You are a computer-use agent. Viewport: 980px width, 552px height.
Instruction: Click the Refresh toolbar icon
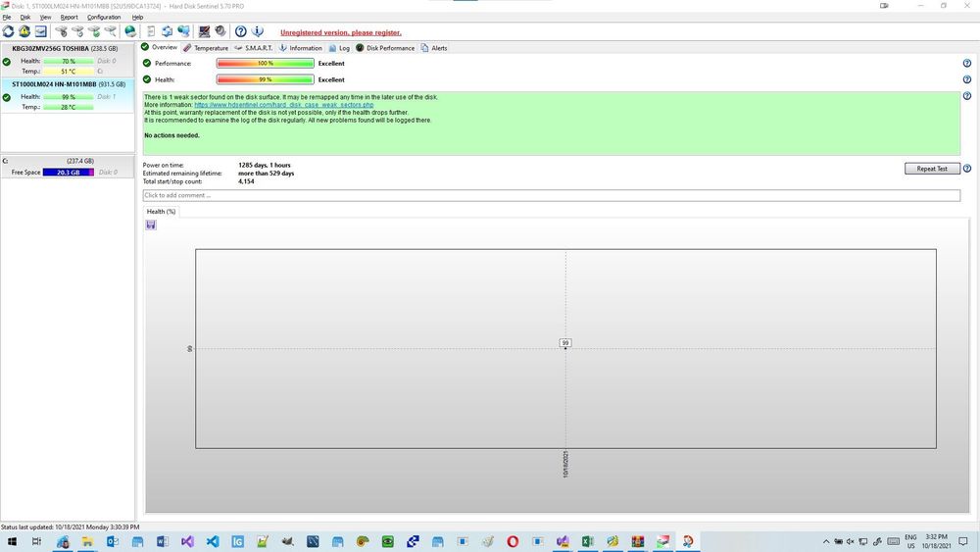click(x=8, y=31)
